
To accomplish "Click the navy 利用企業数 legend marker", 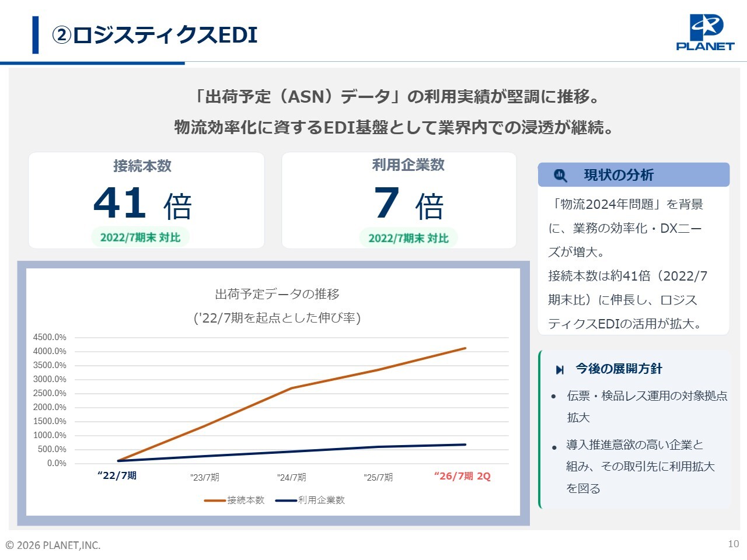I will [286, 501].
